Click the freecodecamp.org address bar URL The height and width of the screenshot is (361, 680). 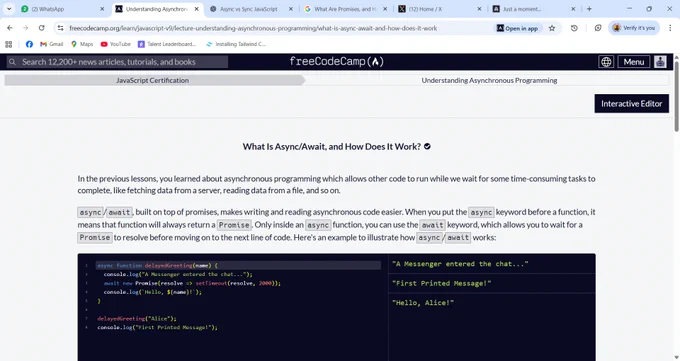click(253, 28)
